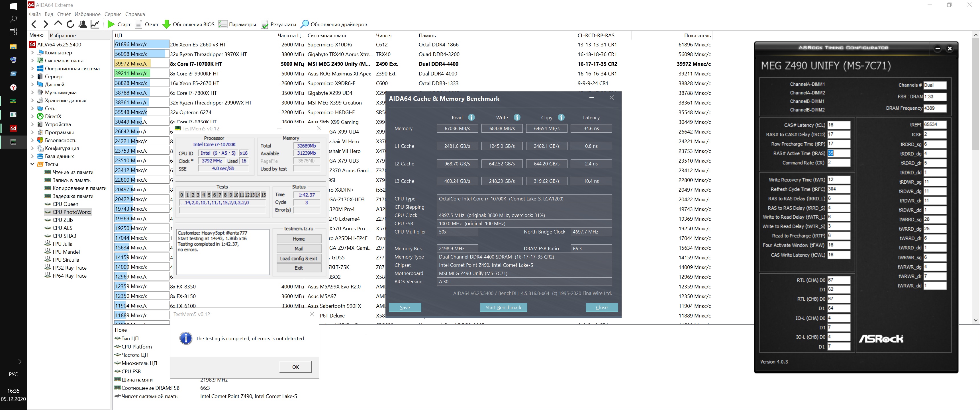Expand the Системная плата tree node
This screenshot has width=980, height=410.
32,60
